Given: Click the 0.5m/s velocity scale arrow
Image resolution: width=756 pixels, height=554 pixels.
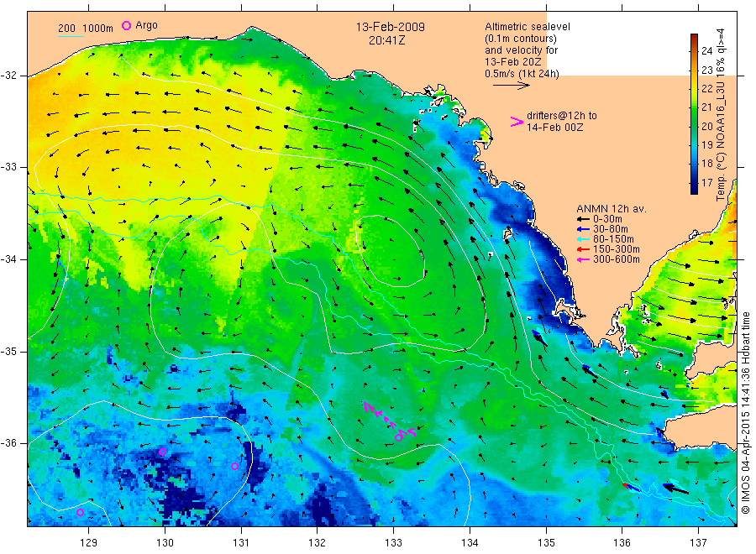Looking at the screenshot, I should [511, 86].
